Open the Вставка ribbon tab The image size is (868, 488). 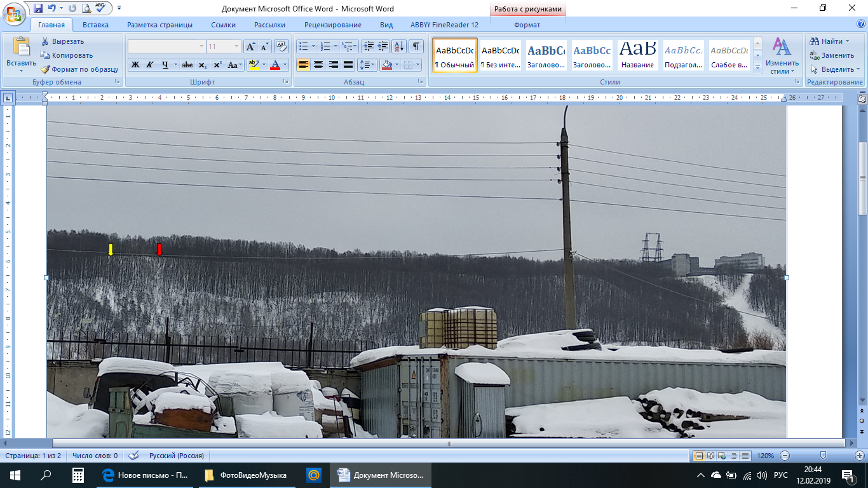(x=95, y=25)
